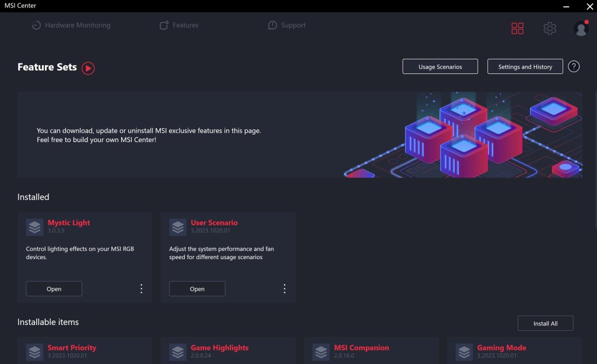
Task: Switch to the Features tab
Action: 179,25
